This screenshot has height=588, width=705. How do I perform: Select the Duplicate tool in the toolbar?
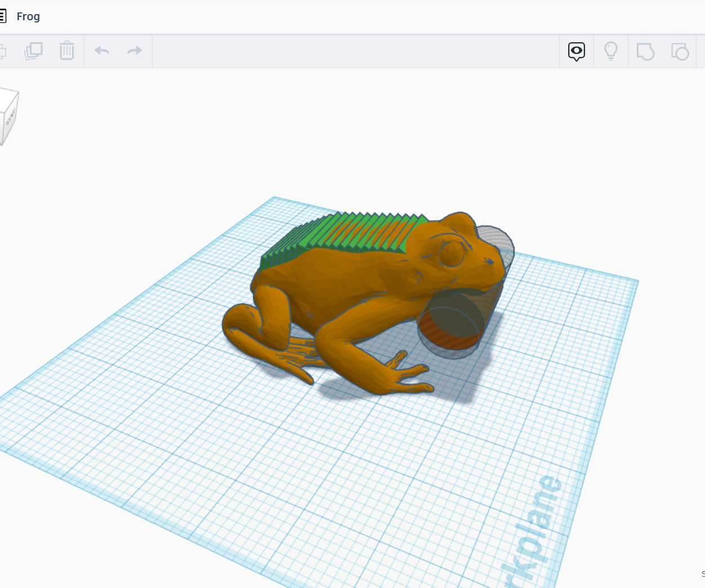pyautogui.click(x=33, y=51)
